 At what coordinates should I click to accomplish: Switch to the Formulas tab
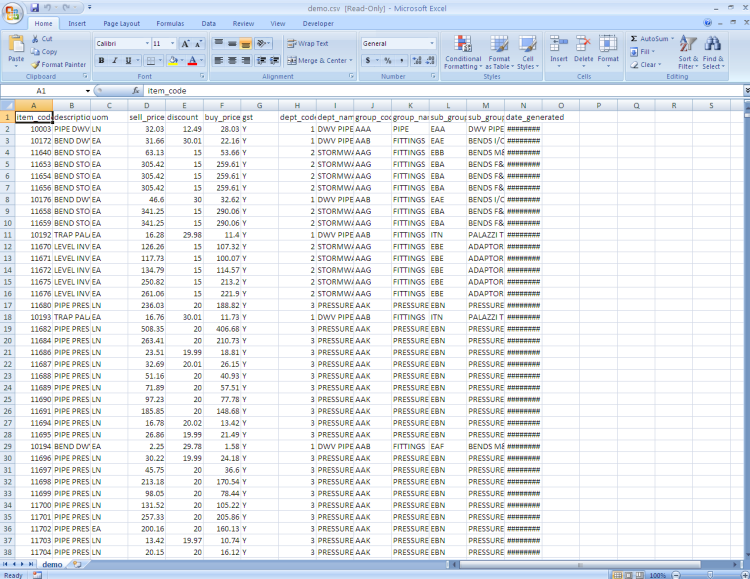point(170,23)
